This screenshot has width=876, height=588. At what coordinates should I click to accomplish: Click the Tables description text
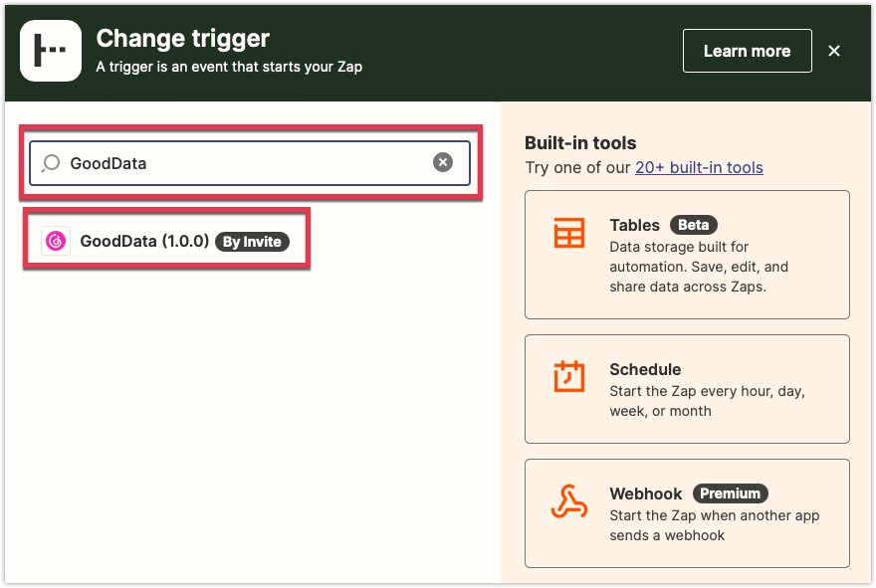(699, 267)
